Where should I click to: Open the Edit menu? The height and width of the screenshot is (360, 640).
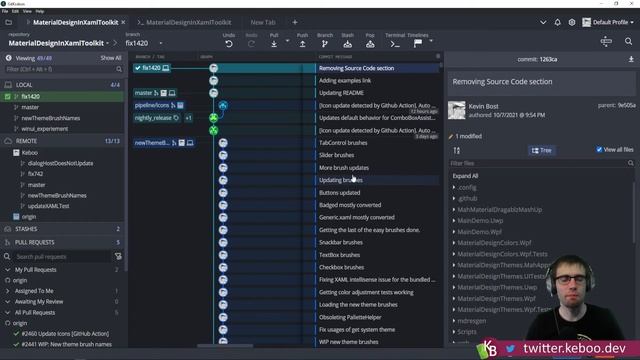(16, 11)
